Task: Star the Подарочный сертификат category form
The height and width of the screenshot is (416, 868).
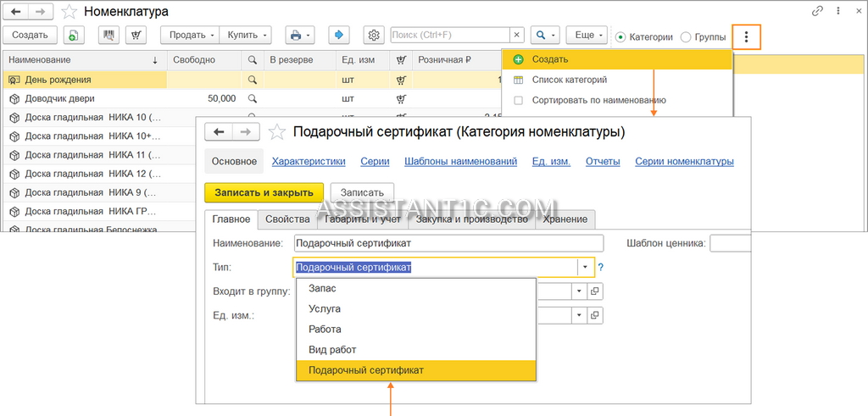Action: point(277,132)
